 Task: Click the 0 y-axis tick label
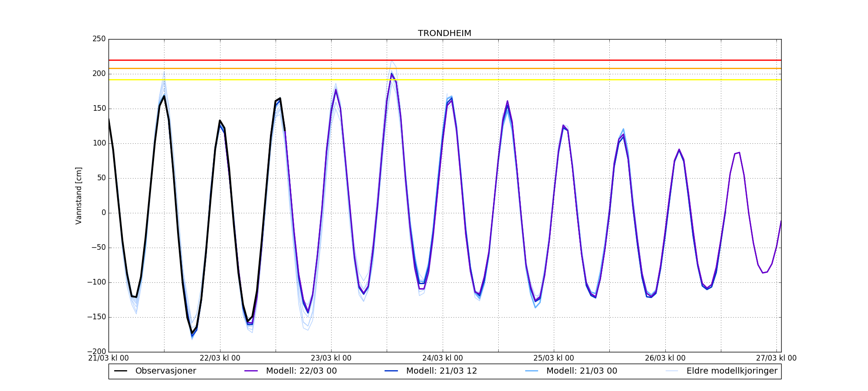pos(104,213)
